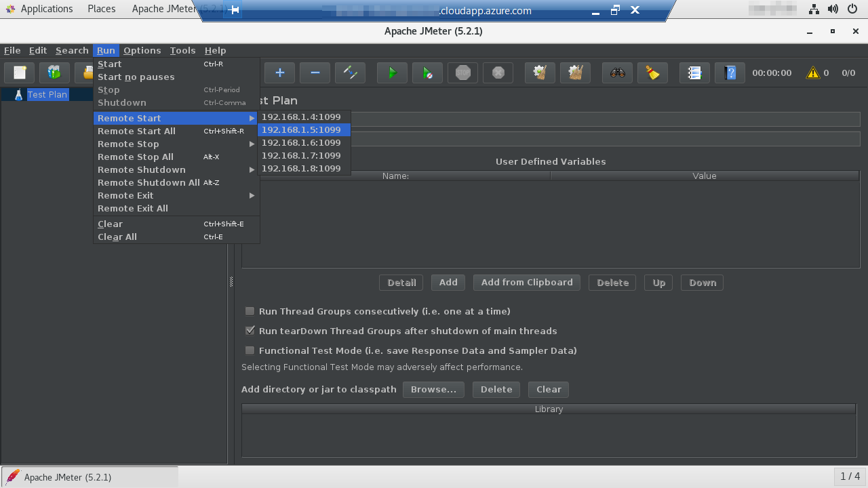Click the Library column header

(x=549, y=409)
